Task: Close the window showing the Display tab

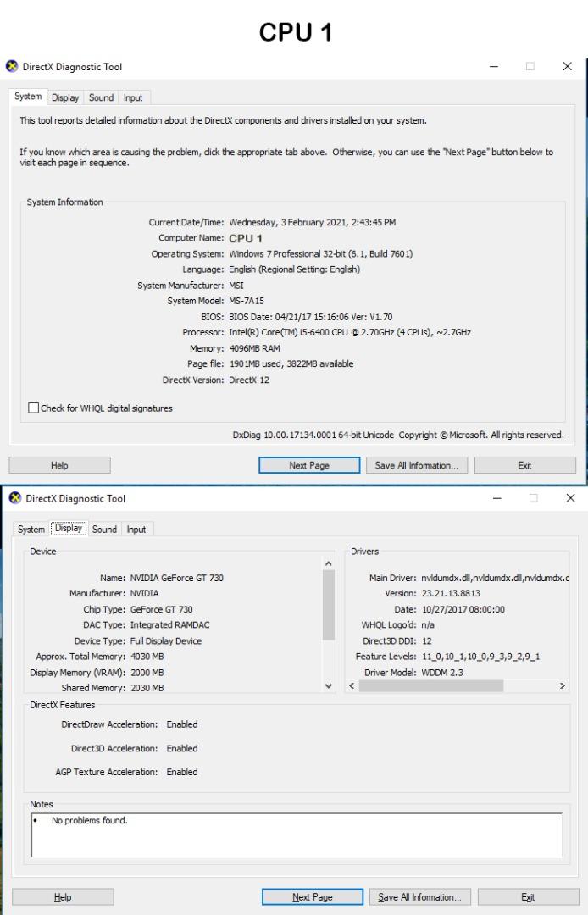Action: [569, 498]
